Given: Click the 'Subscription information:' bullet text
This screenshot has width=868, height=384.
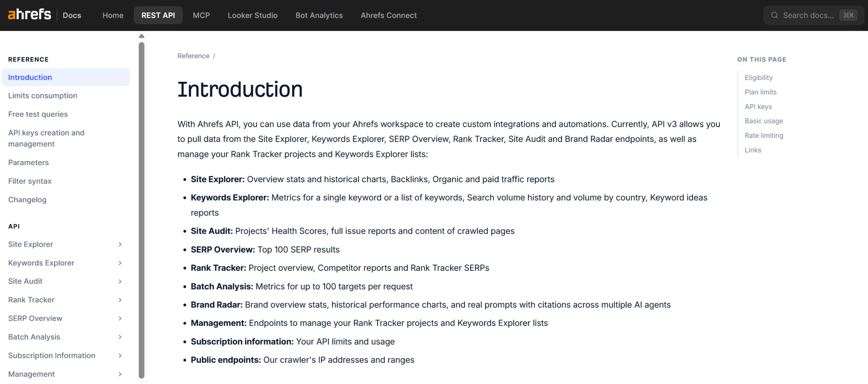Looking at the screenshot, I should [242, 342].
